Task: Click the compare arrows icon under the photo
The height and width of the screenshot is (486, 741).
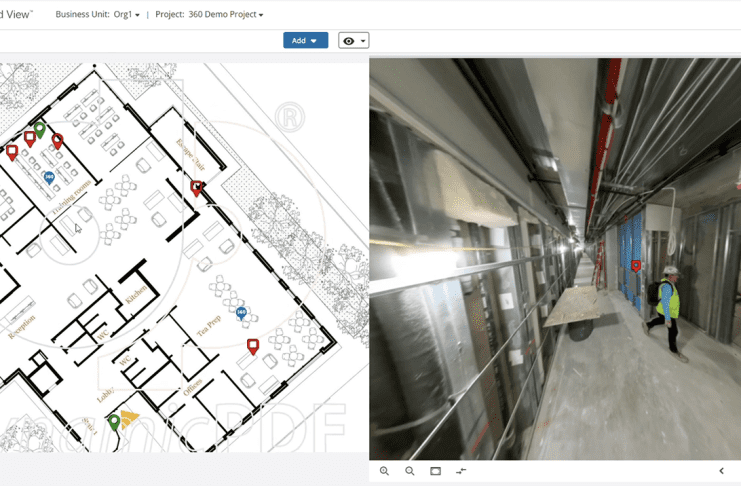Action: pos(461,471)
